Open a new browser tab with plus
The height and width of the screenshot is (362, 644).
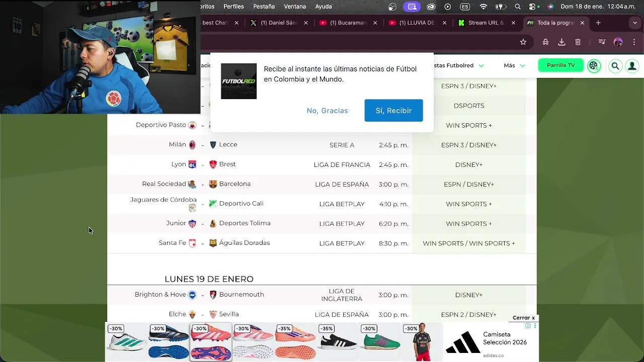598,23
